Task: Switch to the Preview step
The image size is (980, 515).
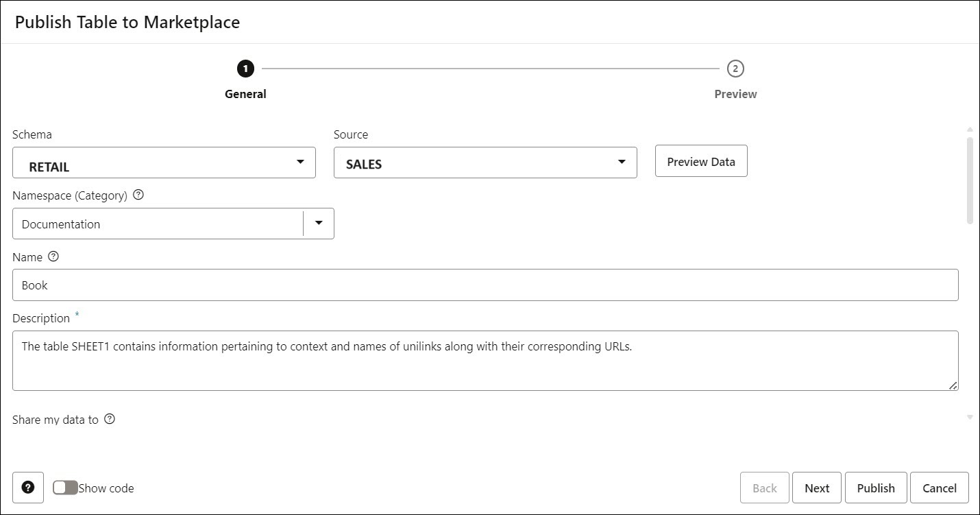Action: (x=735, y=93)
